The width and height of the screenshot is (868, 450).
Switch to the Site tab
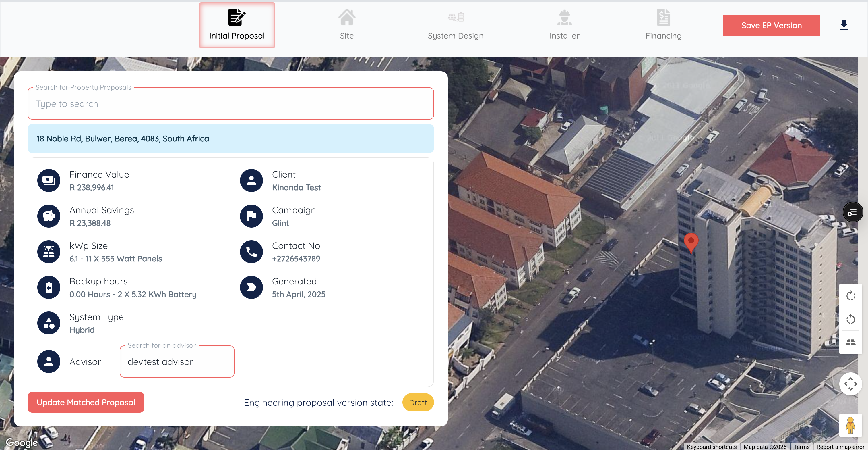point(347,25)
